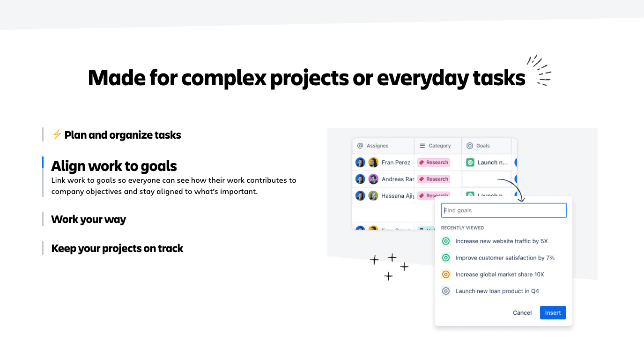
Task: Select the Improve customer satisfaction by 7% goal
Action: [505, 258]
